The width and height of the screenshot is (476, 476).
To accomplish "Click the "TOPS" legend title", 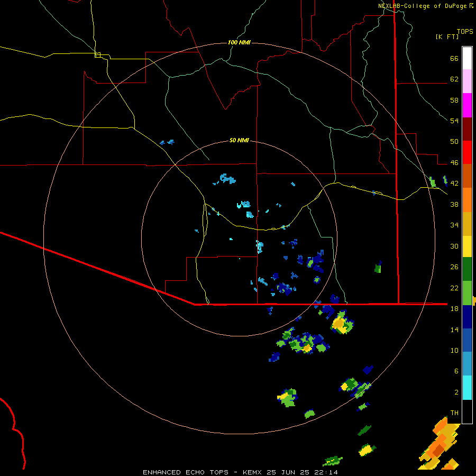I will pos(465,31).
